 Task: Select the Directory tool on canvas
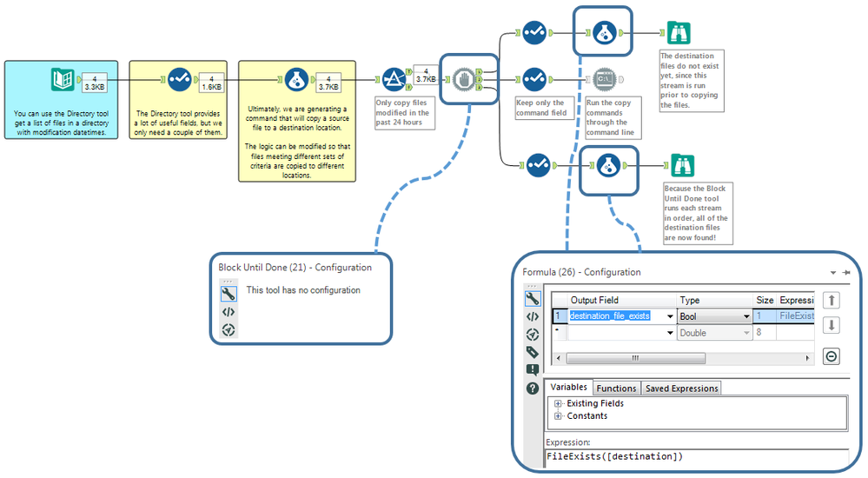63,79
